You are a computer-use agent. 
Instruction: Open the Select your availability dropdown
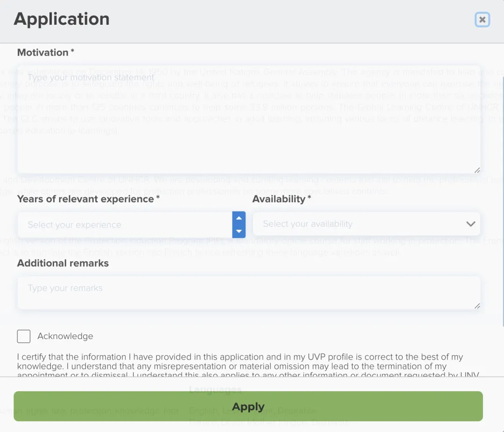pyautogui.click(x=359, y=224)
